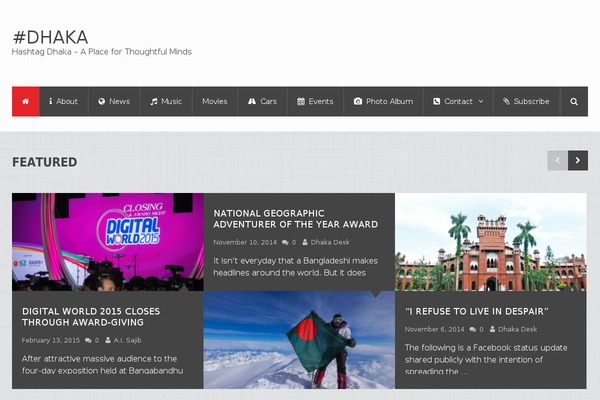Screen dimensions: 600x400
Task: Click the music note icon beside Music
Action: click(154, 101)
